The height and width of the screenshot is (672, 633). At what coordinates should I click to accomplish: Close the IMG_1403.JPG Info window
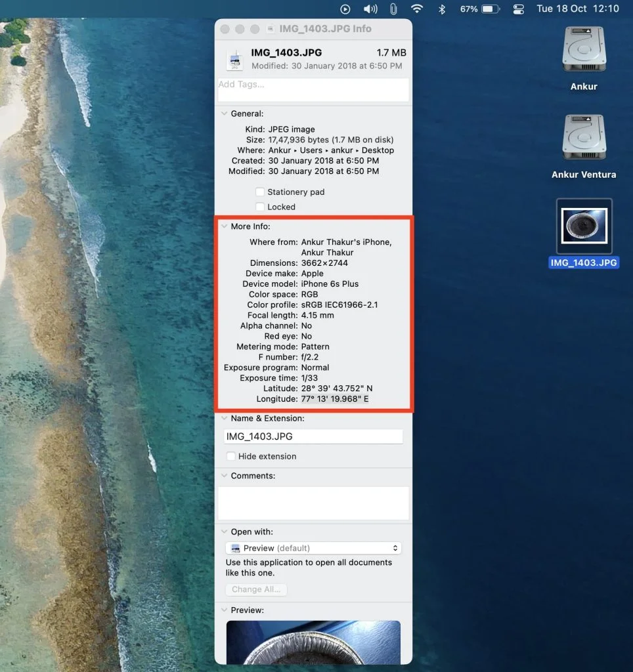pyautogui.click(x=225, y=29)
